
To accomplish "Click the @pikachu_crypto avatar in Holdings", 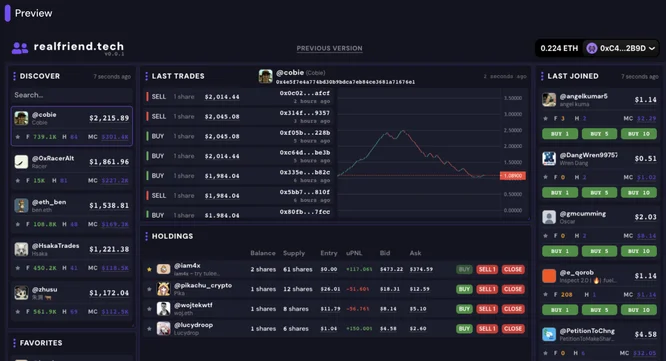I will (x=164, y=289).
